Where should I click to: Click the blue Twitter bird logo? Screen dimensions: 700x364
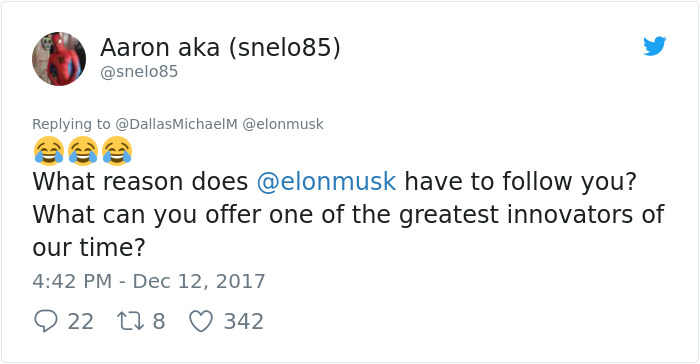(x=654, y=46)
